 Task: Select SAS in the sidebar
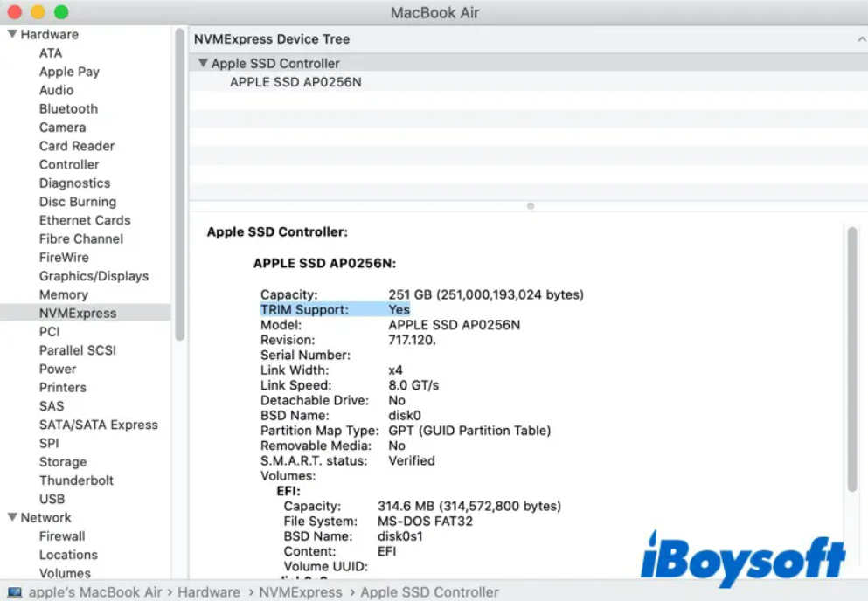pyautogui.click(x=52, y=406)
